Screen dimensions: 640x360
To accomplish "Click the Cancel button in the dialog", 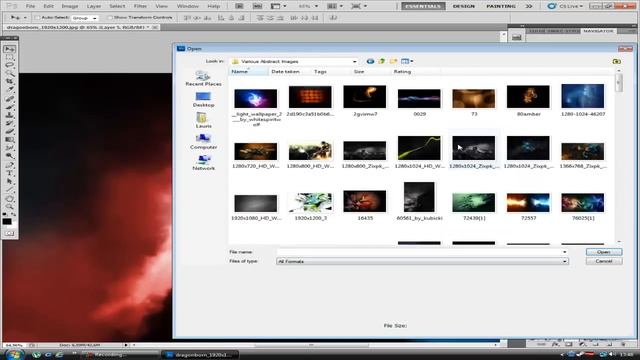I will click(604, 261).
